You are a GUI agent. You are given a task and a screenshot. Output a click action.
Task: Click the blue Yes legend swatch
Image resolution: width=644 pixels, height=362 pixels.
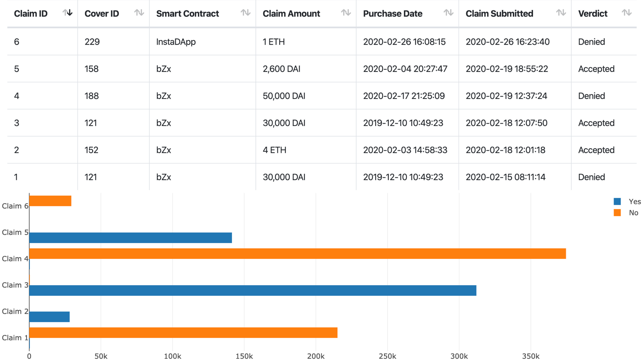[x=617, y=201]
